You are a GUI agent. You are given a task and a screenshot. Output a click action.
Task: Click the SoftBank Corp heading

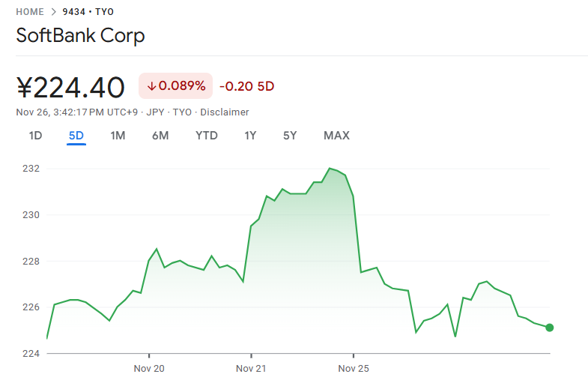click(80, 35)
